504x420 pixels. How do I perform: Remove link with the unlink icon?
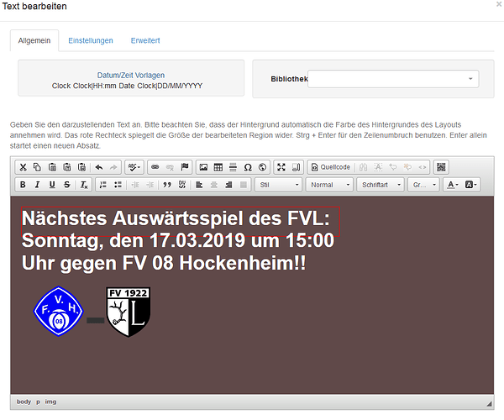170,167
